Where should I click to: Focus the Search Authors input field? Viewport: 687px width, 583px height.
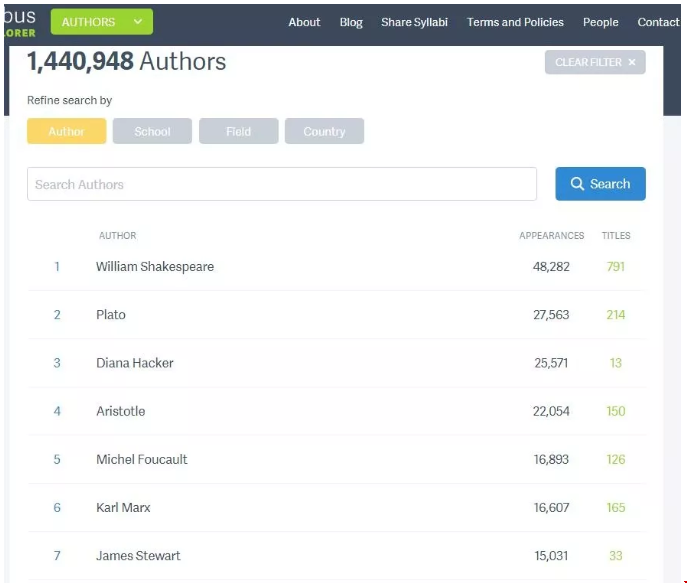click(x=282, y=184)
